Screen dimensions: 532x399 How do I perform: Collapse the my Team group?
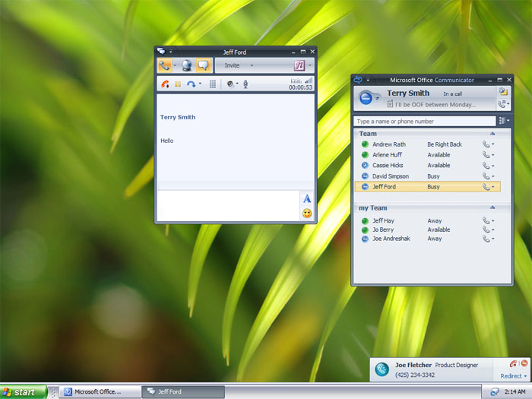[x=492, y=207]
